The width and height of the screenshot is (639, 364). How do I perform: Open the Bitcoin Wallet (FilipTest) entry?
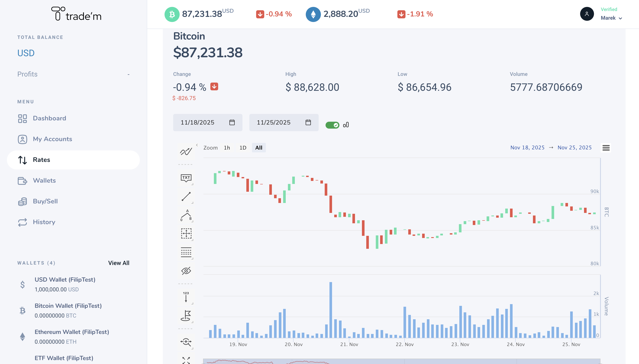click(68, 305)
